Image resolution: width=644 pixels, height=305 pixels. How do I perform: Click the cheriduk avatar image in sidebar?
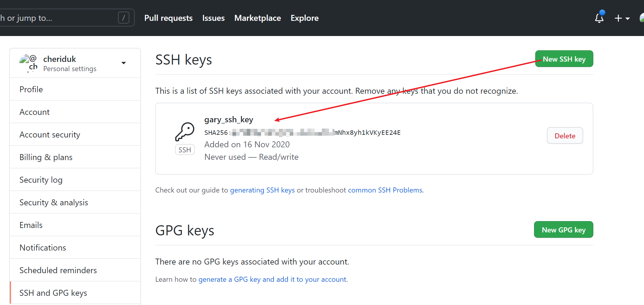(x=28, y=63)
